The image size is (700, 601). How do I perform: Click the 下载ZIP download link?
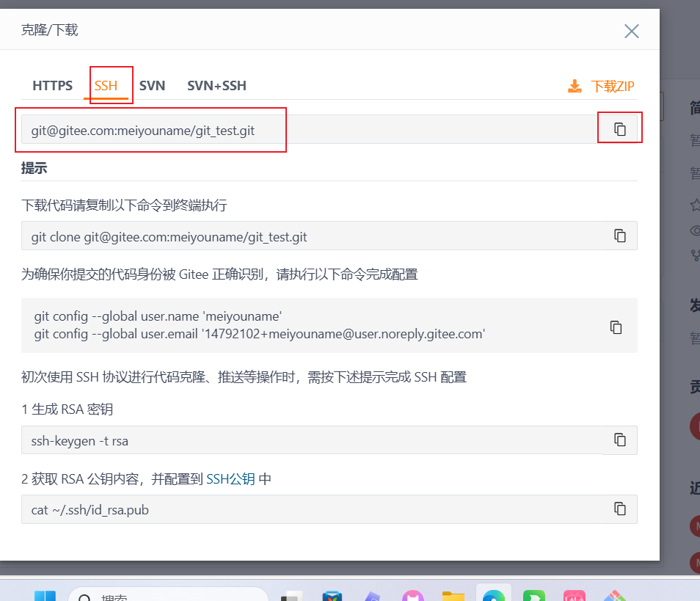tap(601, 86)
